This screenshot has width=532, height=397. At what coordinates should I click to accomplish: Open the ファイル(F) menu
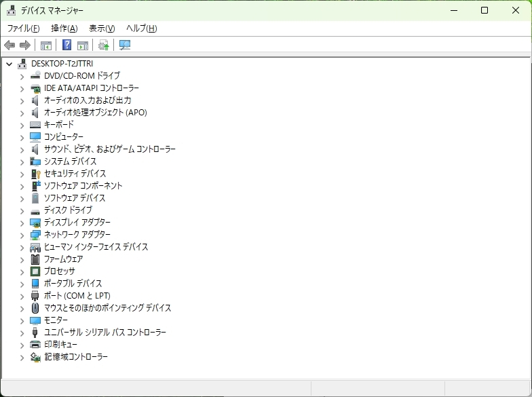pos(23,29)
